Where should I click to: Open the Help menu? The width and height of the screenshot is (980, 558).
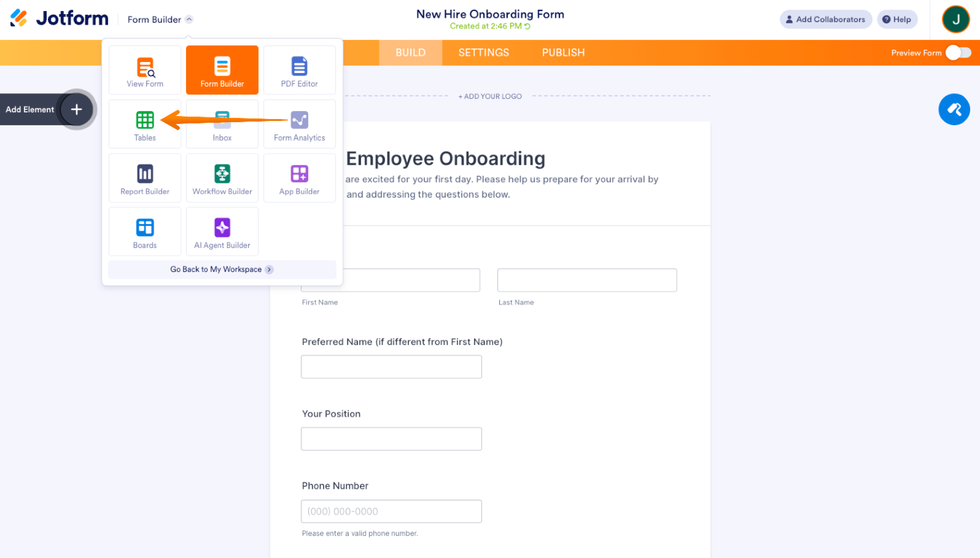click(897, 19)
